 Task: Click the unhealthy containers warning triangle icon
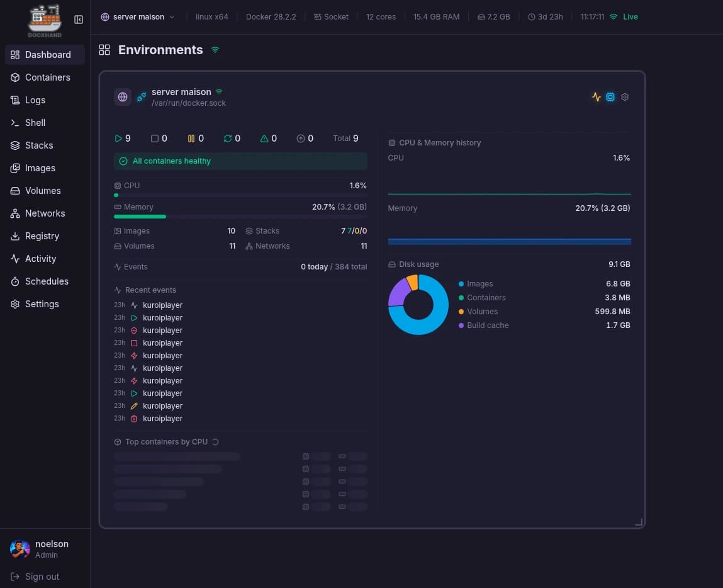(x=264, y=139)
